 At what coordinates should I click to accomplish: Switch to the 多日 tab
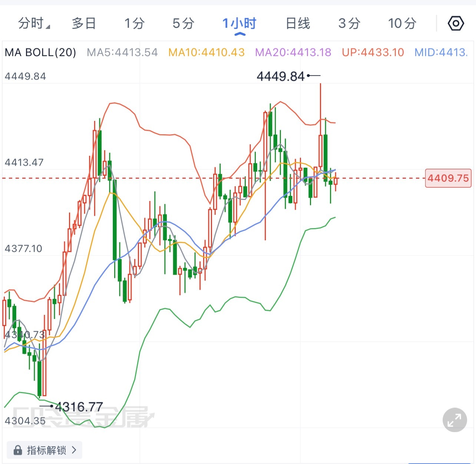click(x=84, y=23)
